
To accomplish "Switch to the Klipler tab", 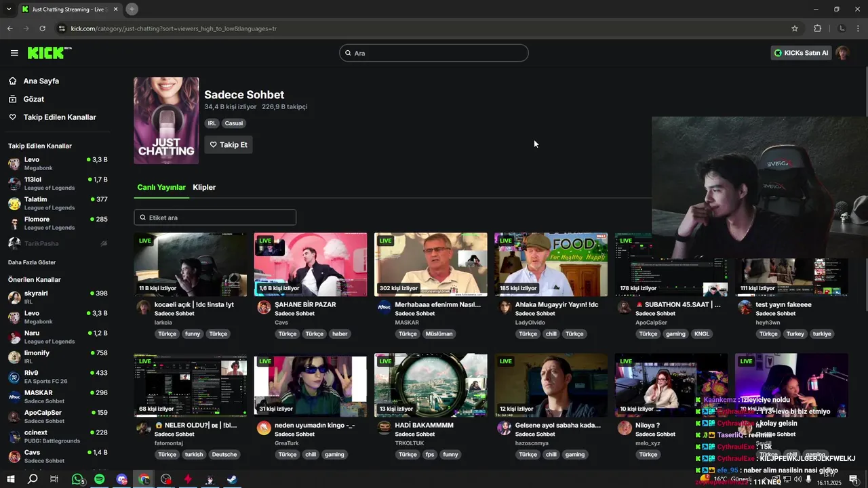I will click(204, 187).
